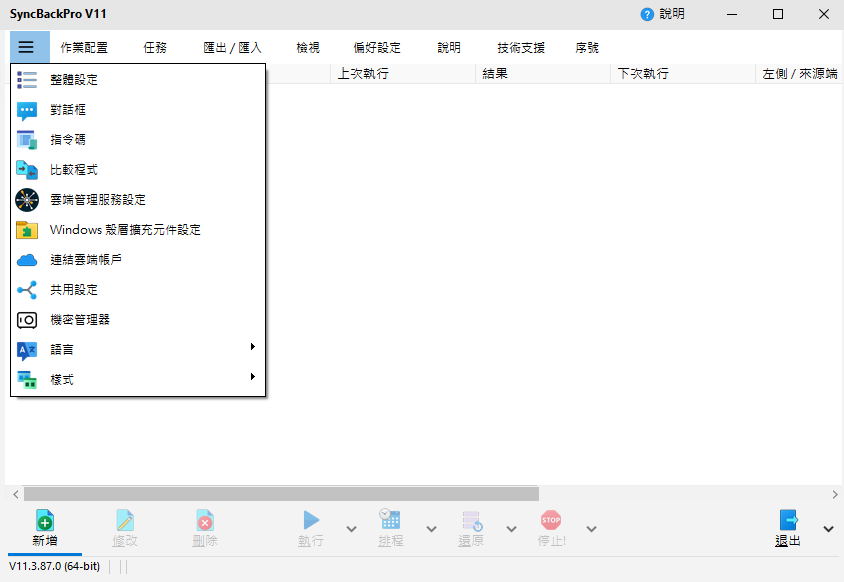Open dropdown arrow next to 停止!
This screenshot has height=582, width=844.
(592, 529)
